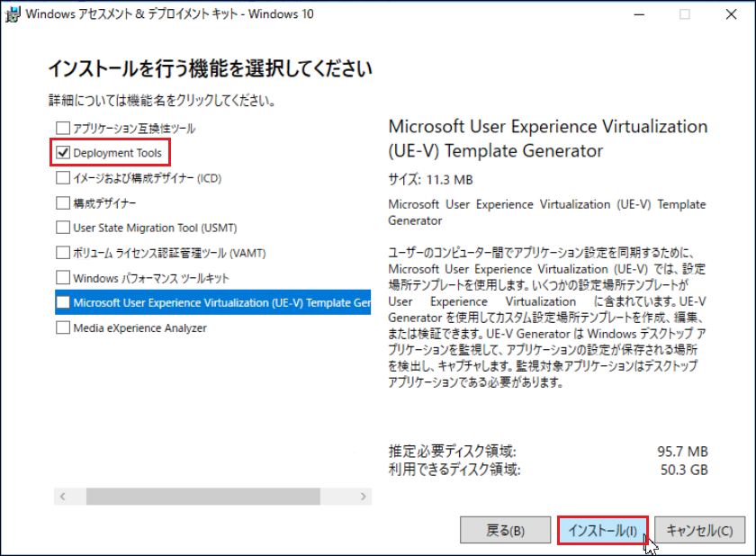This screenshot has width=756, height=556.
Task: Select アプリケーション互換性ツール feature name
Action: tap(134, 128)
